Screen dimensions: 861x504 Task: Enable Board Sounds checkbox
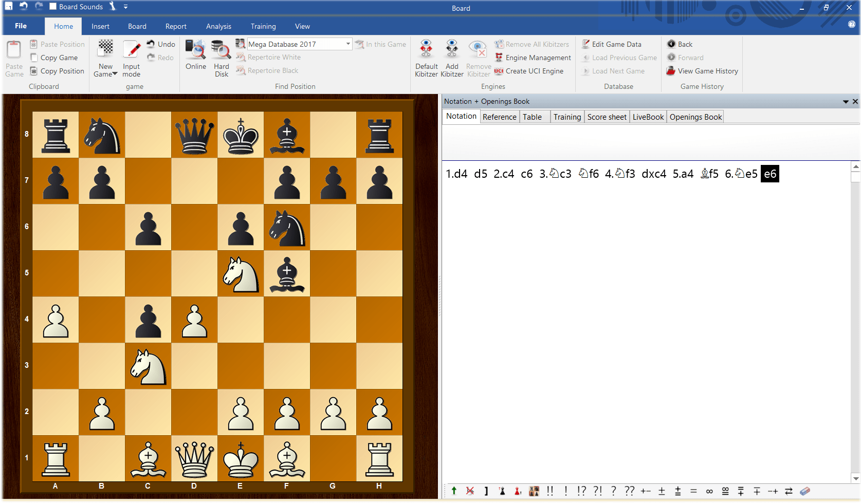[x=53, y=7]
